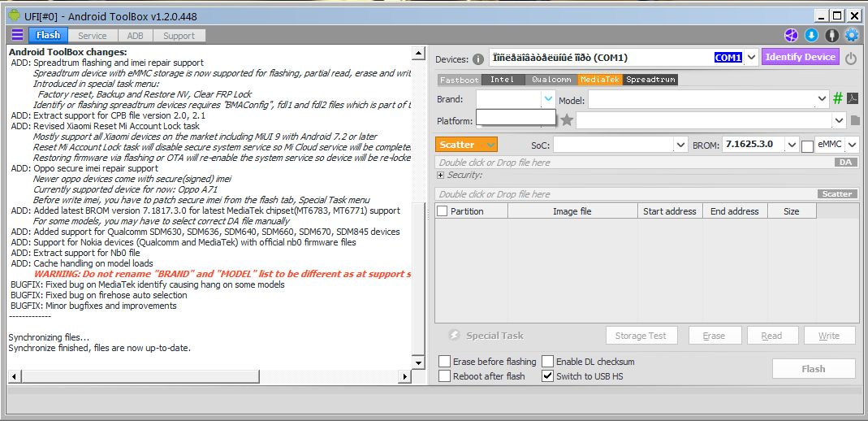
Task: Enable Reboot after flash
Action: pos(444,376)
